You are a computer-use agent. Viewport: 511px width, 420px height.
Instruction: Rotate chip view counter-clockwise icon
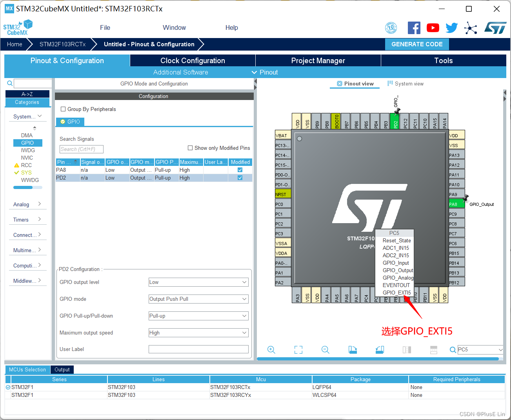380,350
